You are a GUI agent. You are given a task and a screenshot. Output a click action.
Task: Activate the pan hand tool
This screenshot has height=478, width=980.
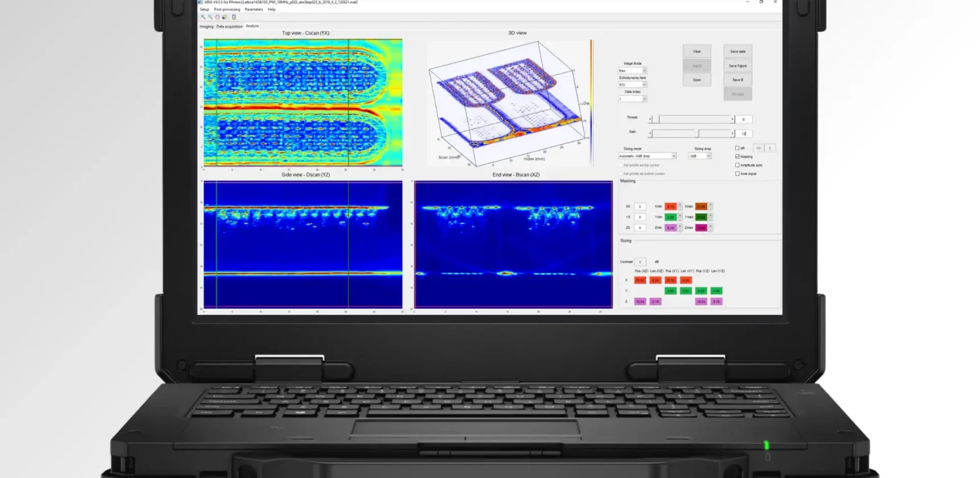click(x=217, y=17)
